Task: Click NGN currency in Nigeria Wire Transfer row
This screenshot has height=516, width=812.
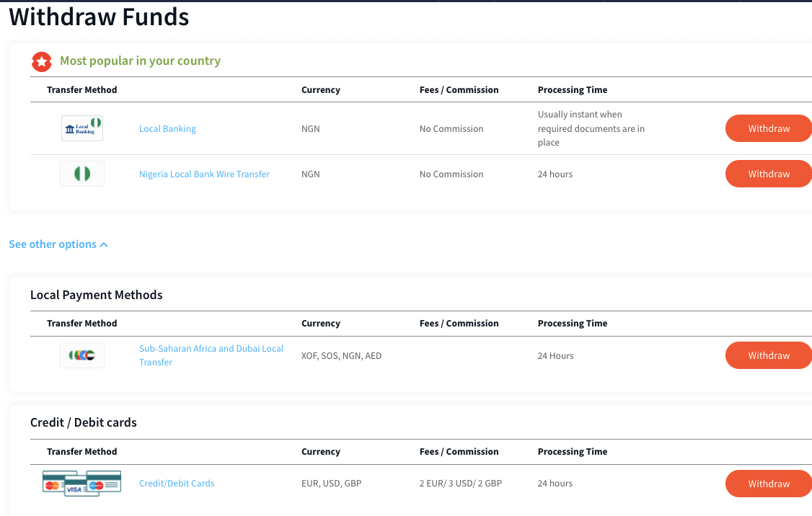Action: coord(311,174)
